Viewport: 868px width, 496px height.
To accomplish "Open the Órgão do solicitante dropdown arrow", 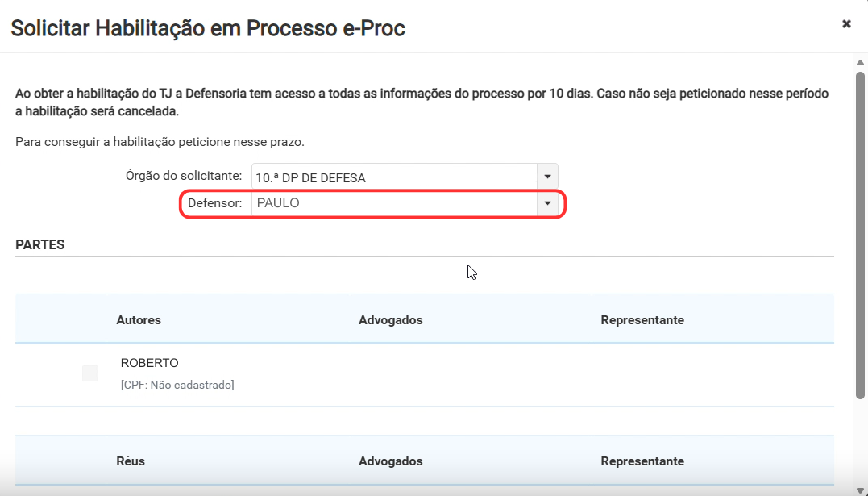I will [x=547, y=177].
